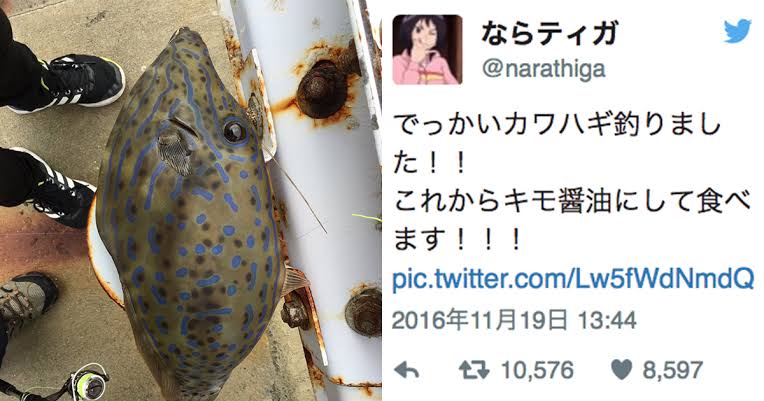This screenshot has width=764, height=401.
Task: Click the tweet timestamp 2016年11月19日 13:44
Action: click(x=515, y=321)
